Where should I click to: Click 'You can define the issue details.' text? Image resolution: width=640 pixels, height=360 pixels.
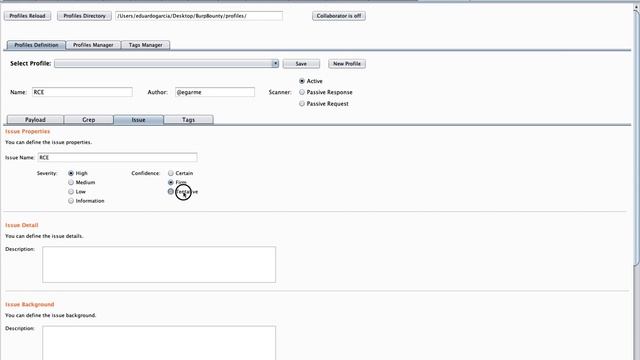(44, 236)
